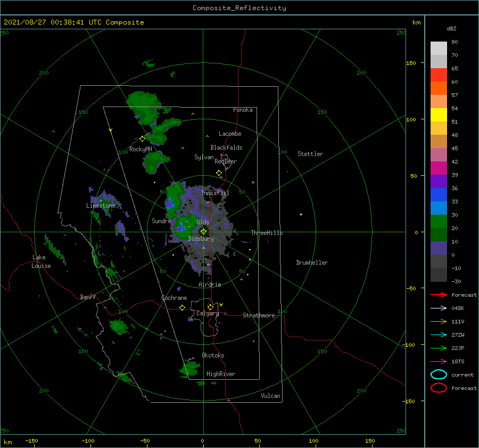Screen dimensions: 479x448
Task: Click the yellow diamond marker beside RockyMH
Action: pyautogui.click(x=142, y=139)
